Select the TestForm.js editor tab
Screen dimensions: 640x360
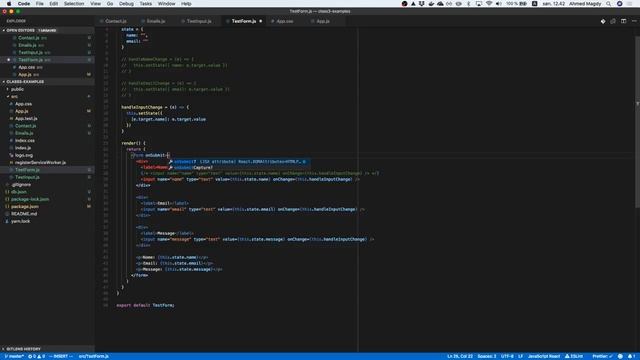tap(244, 21)
